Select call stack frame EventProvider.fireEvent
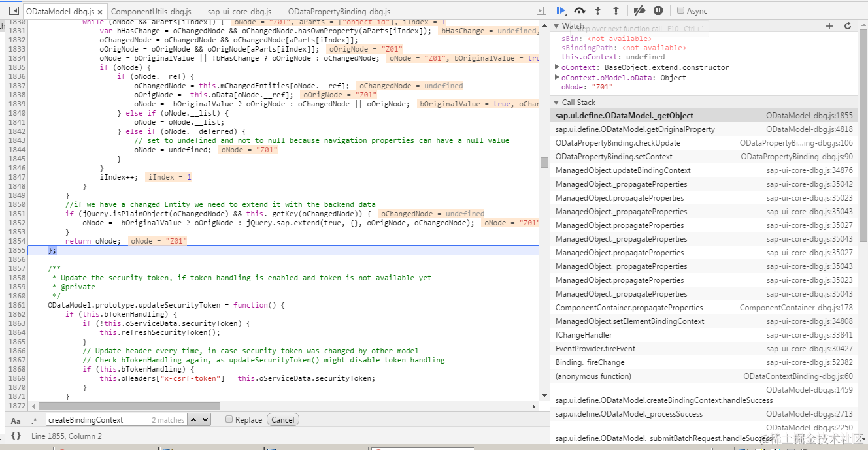 [704, 349]
